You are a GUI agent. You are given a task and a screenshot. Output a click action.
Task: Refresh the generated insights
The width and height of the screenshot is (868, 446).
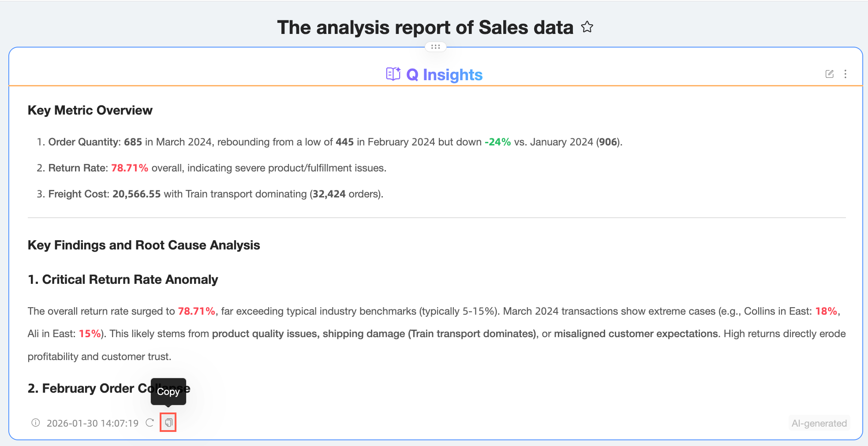(150, 423)
